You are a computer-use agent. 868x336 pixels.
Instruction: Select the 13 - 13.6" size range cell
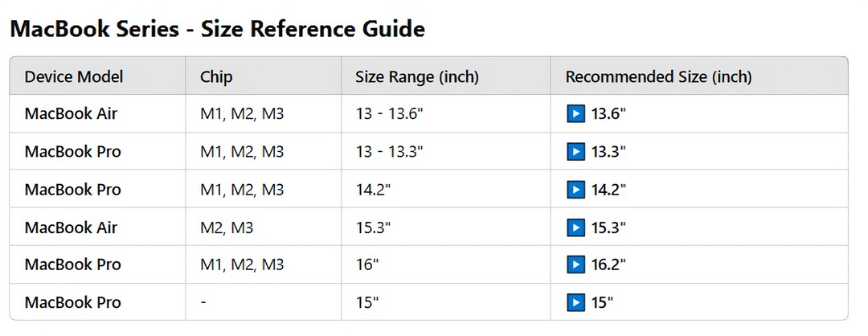point(389,114)
